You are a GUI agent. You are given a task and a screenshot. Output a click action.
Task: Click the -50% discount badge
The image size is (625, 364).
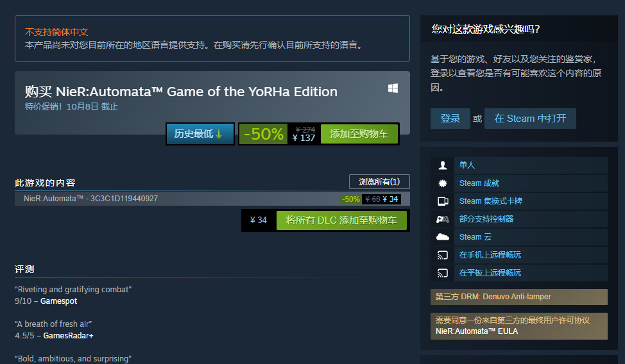coord(263,134)
